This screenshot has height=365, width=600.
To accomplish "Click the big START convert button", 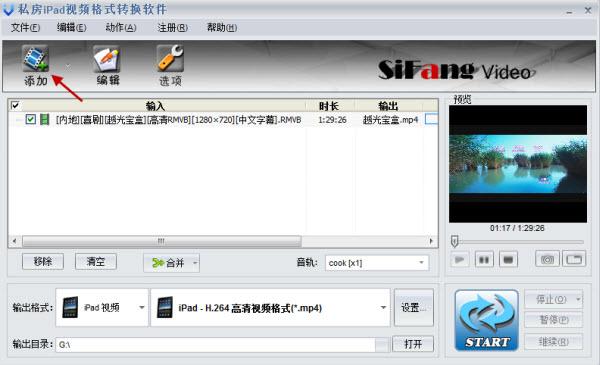I will tap(486, 320).
